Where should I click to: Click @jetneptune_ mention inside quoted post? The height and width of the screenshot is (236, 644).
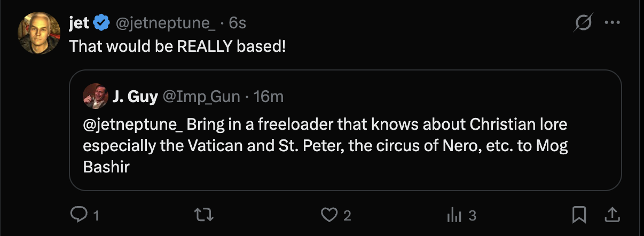tap(133, 124)
